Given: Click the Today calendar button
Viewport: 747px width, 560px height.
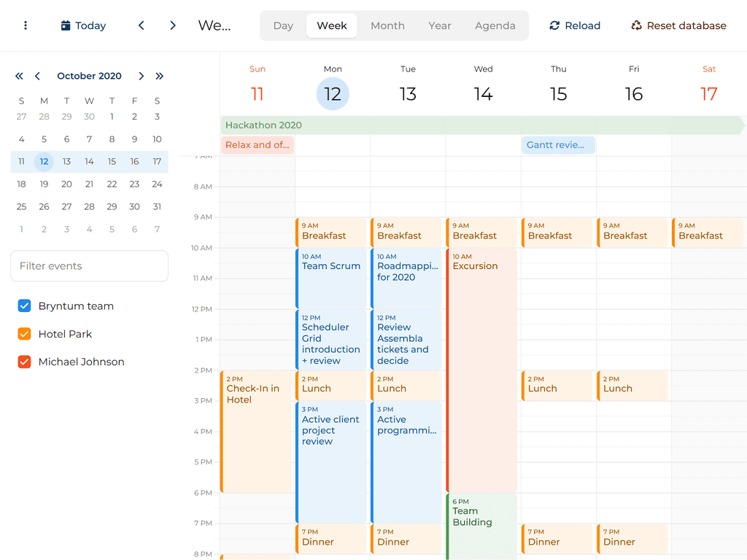Looking at the screenshot, I should tap(83, 26).
